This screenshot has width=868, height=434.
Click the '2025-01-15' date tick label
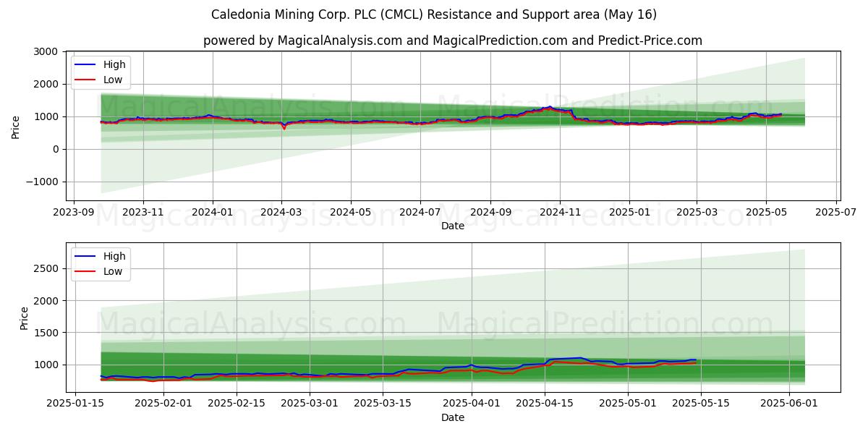[x=75, y=405]
